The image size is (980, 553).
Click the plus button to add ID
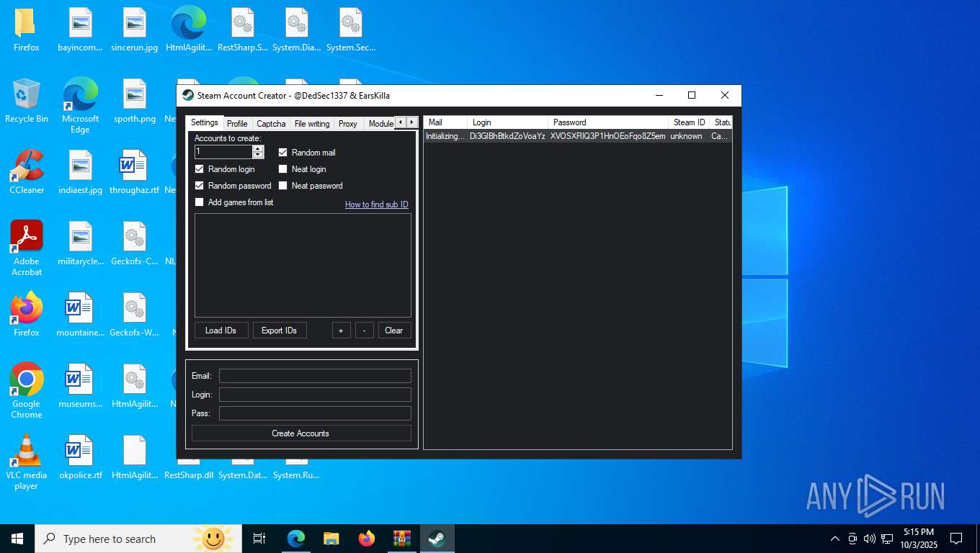tap(341, 331)
